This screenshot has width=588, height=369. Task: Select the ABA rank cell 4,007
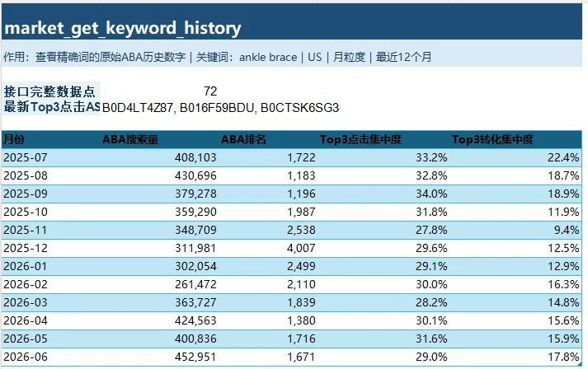(x=269, y=248)
